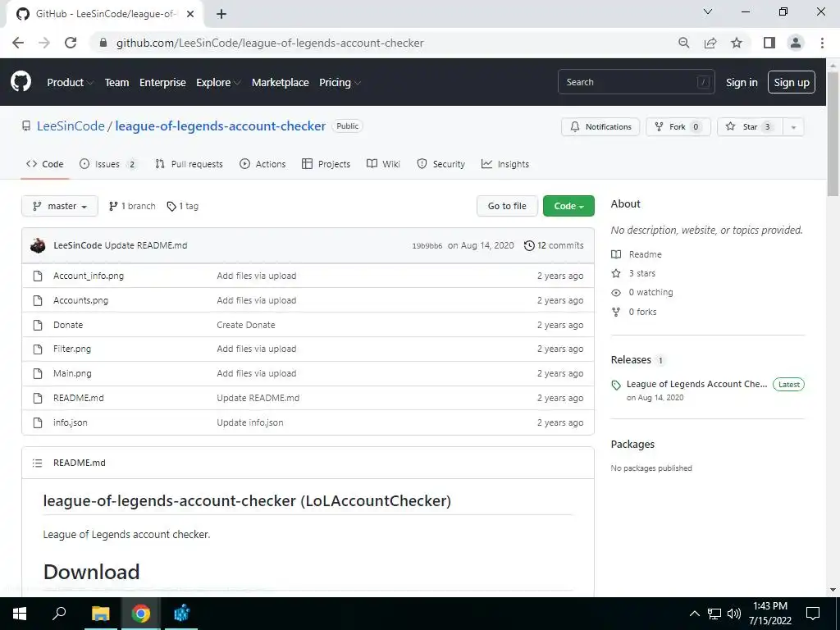840x630 pixels.
Task: Click the Zoom magnifier icon in address bar
Action: click(x=683, y=43)
